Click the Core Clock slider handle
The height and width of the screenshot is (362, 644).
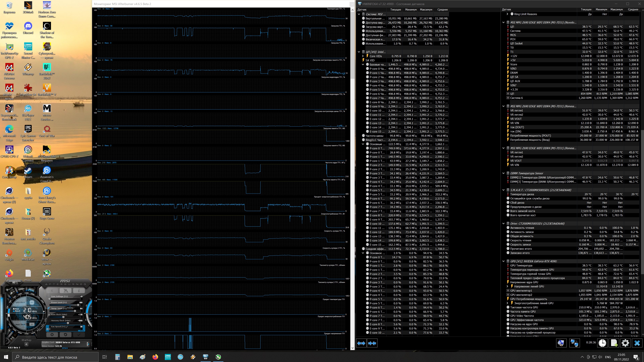click(64, 317)
